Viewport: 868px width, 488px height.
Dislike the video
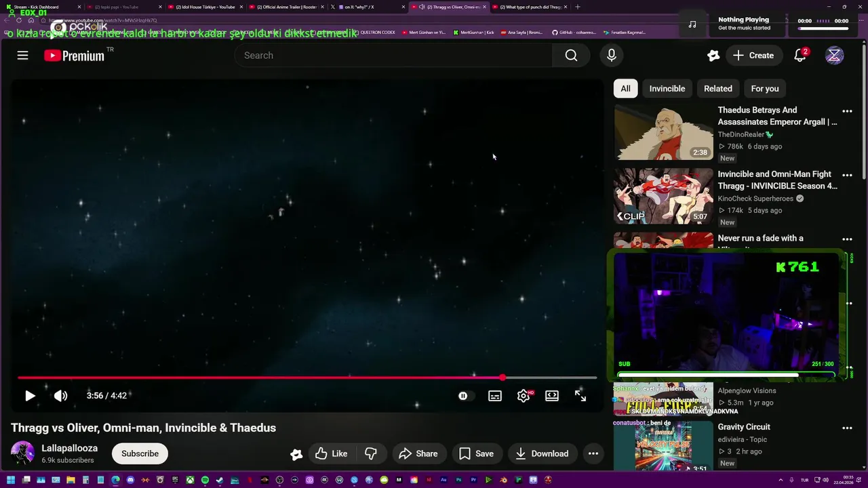371,453
